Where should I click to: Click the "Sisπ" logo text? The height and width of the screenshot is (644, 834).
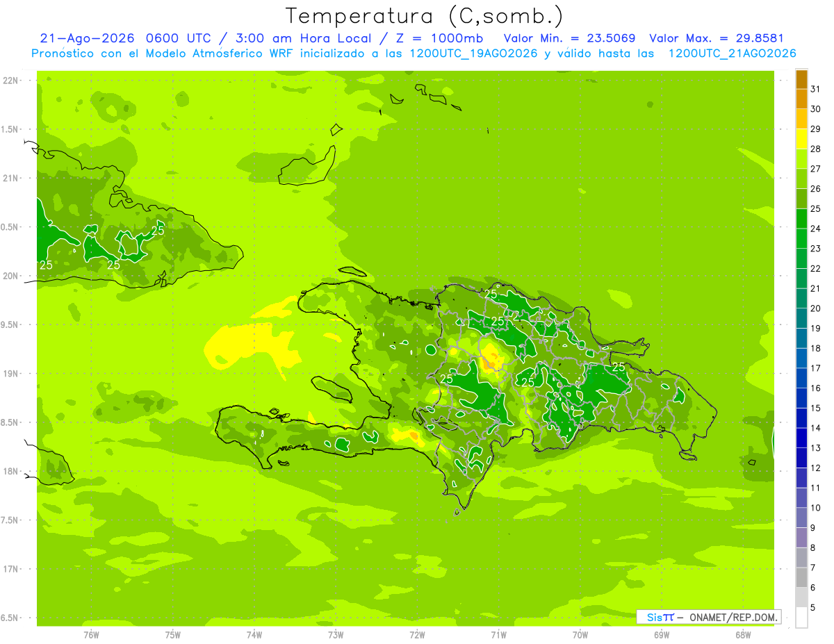660,617
